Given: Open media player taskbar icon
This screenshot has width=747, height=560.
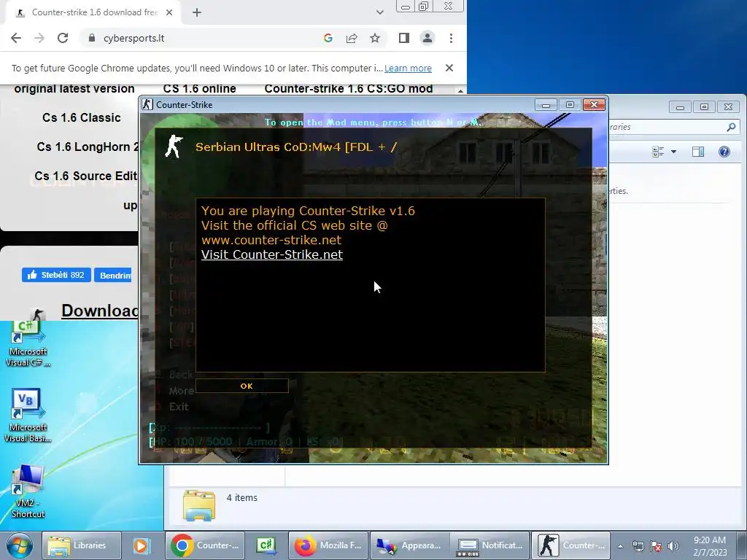Looking at the screenshot, I should tap(141, 545).
